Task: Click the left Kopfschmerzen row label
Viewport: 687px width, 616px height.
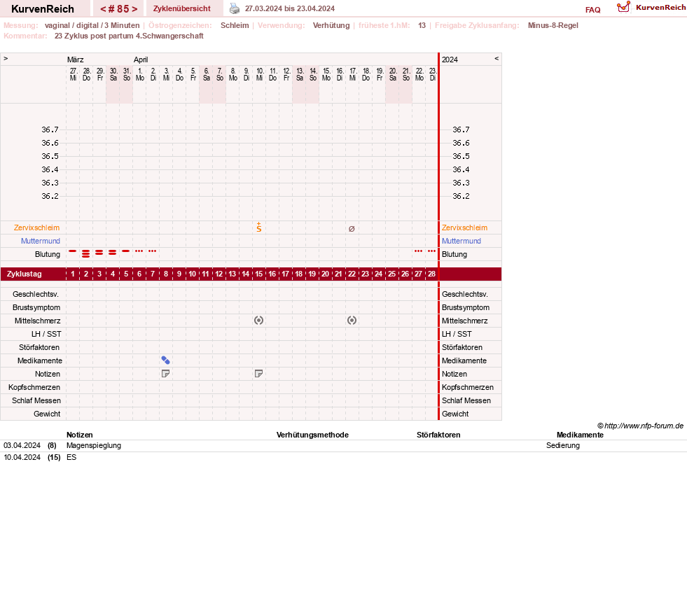Action: (x=34, y=387)
